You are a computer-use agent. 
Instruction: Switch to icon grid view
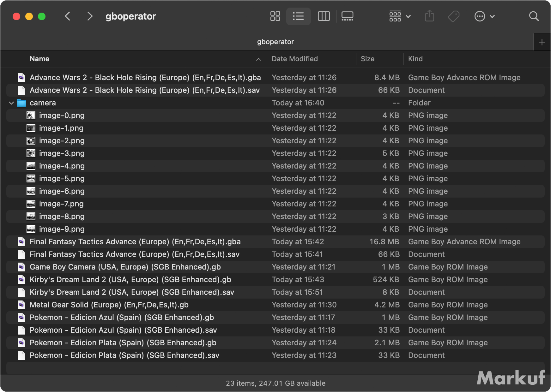click(275, 16)
